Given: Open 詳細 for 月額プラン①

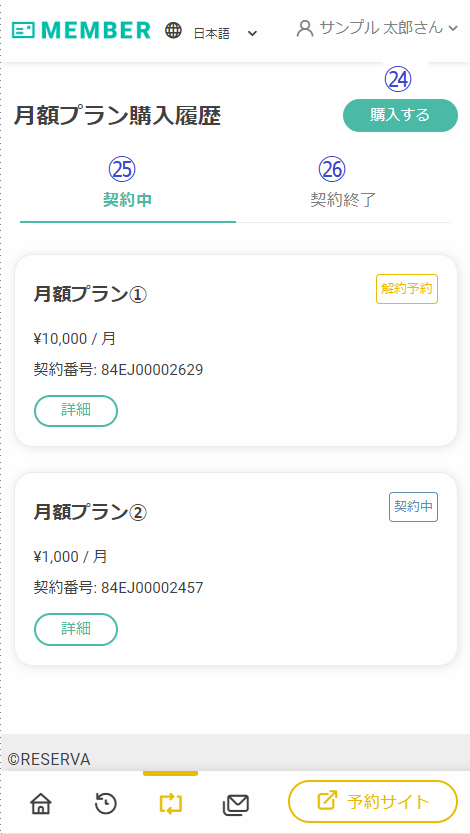Looking at the screenshot, I should click(x=76, y=411).
